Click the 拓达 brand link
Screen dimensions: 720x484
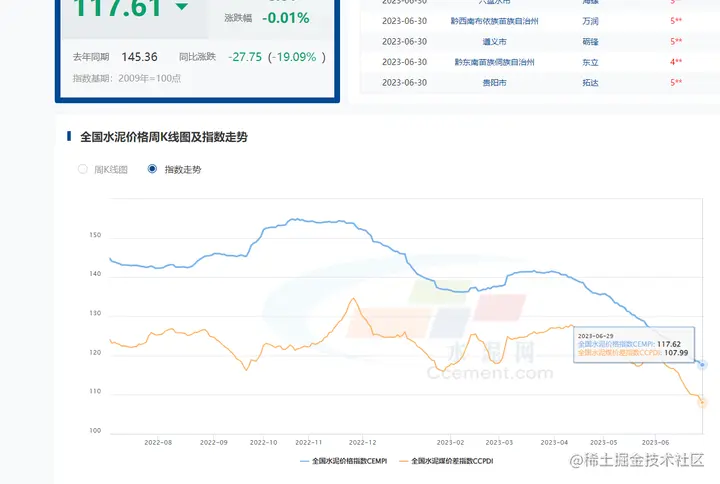pyautogui.click(x=590, y=83)
